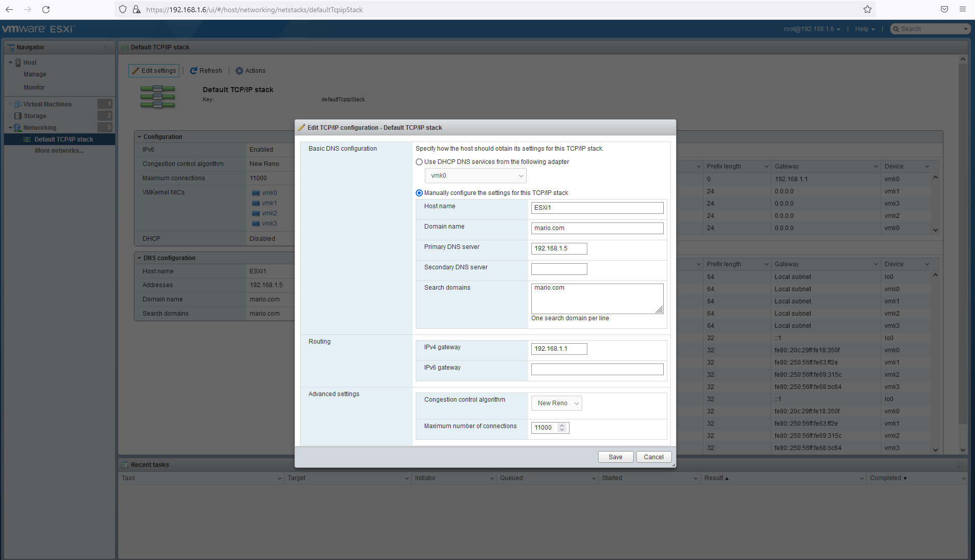Collapse the Configuration section
The width and height of the screenshot is (975, 560).
pos(139,137)
